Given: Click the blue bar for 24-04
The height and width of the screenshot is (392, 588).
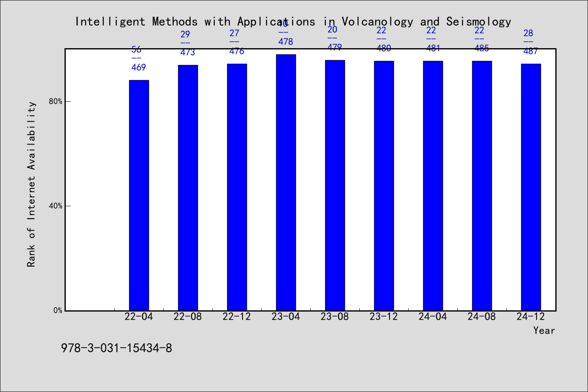Looking at the screenshot, I should coord(433,186).
